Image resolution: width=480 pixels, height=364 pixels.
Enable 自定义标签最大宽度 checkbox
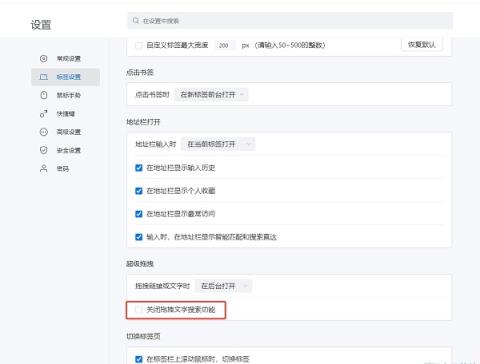139,45
